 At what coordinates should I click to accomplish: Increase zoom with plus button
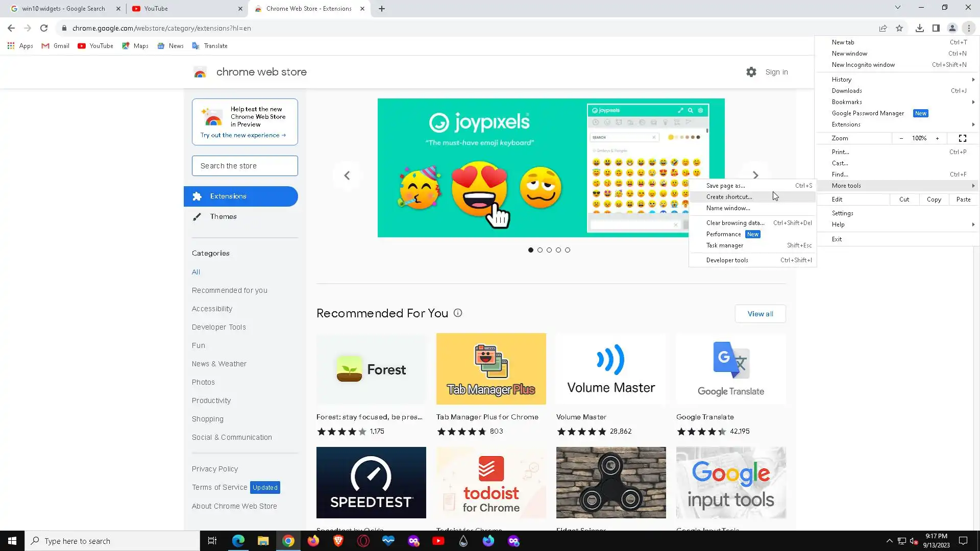click(937, 138)
